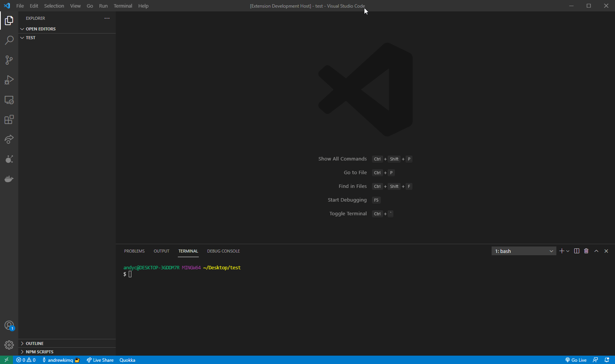Open notifications bell in status bar

(607, 360)
